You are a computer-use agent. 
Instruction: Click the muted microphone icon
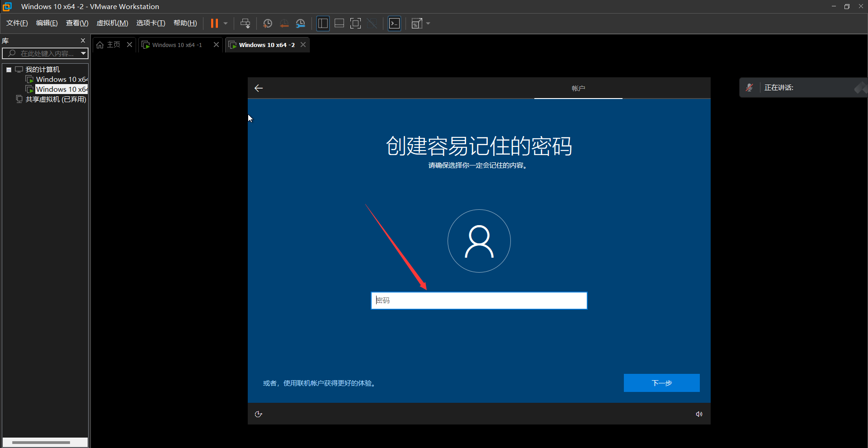(x=750, y=88)
